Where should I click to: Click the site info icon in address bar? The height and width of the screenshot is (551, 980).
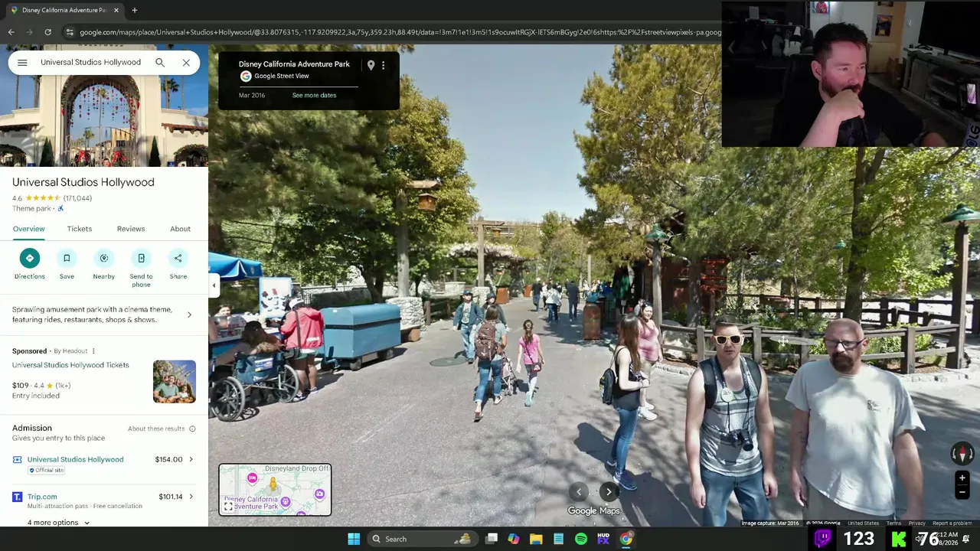[x=70, y=32]
